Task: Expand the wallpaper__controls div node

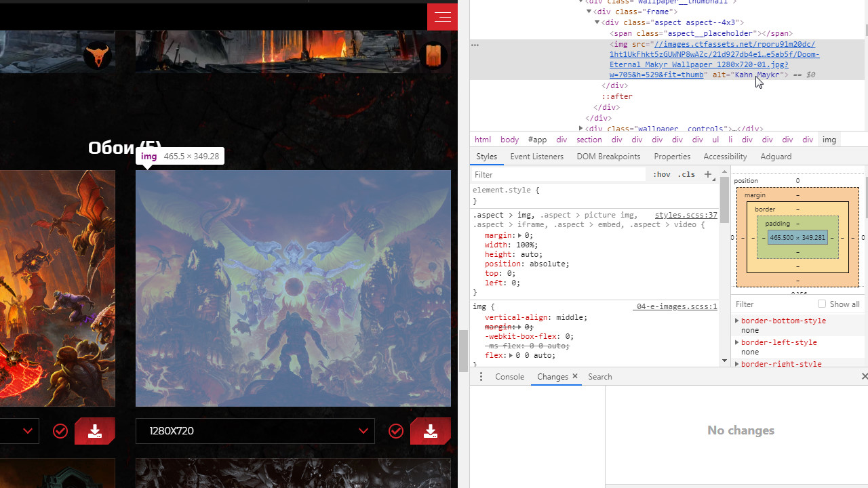Action: [580, 128]
